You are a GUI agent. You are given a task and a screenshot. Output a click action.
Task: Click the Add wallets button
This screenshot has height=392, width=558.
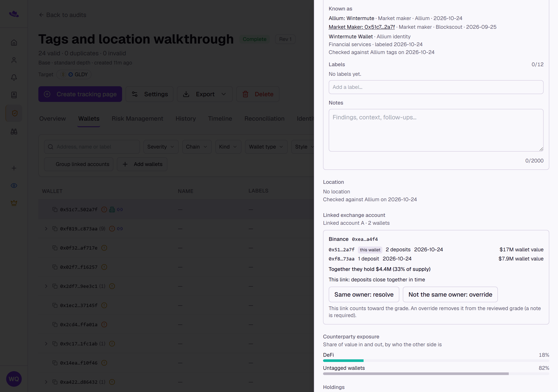pos(142,164)
